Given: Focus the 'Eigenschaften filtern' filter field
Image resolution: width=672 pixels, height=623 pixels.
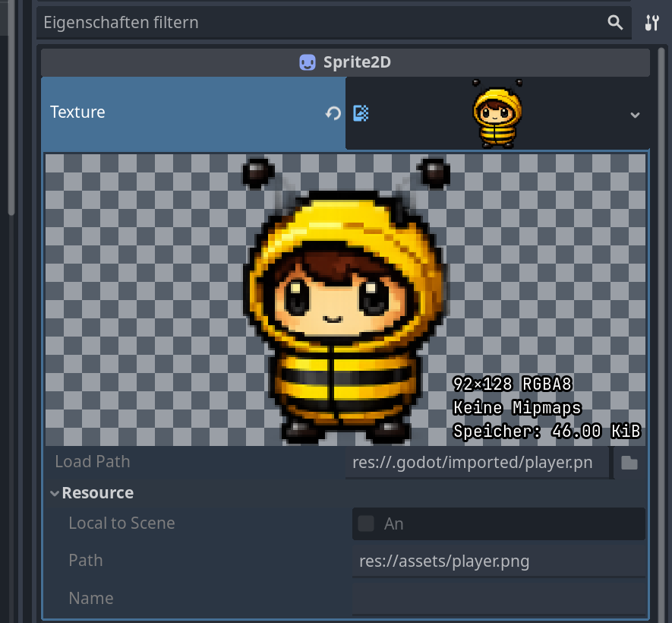Looking at the screenshot, I should point(319,23).
